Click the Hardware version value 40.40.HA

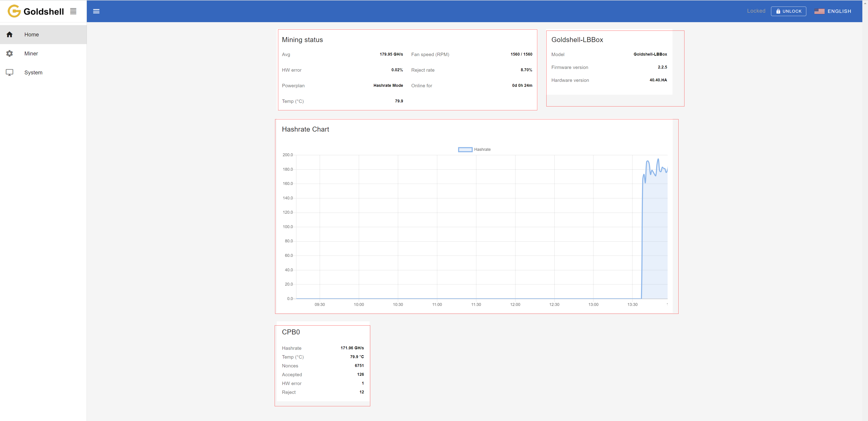tap(658, 80)
